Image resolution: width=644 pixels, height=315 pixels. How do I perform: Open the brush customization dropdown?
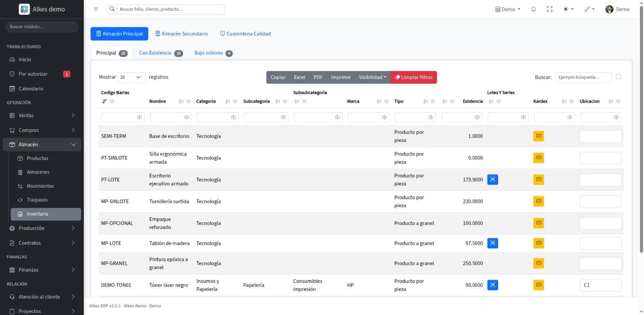[x=589, y=9]
